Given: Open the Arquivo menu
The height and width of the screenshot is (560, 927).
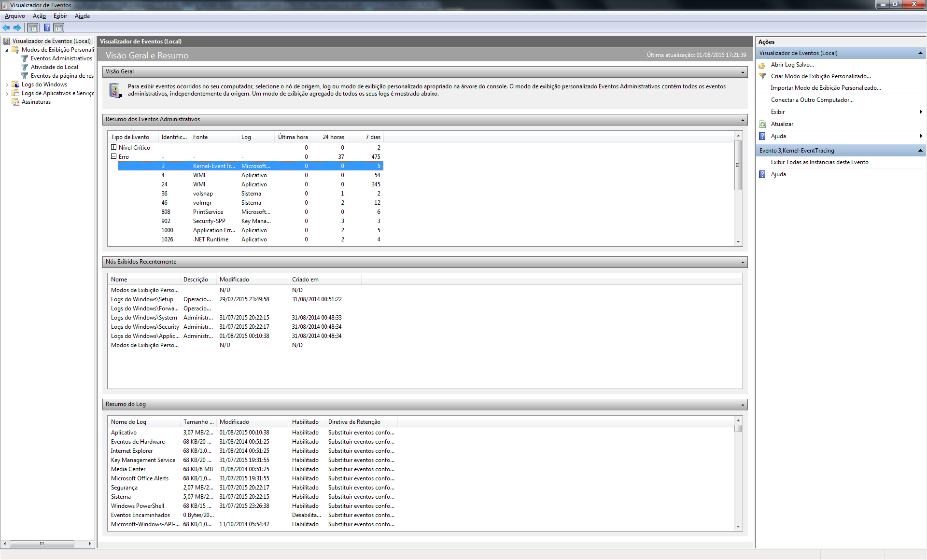Looking at the screenshot, I should pos(15,16).
